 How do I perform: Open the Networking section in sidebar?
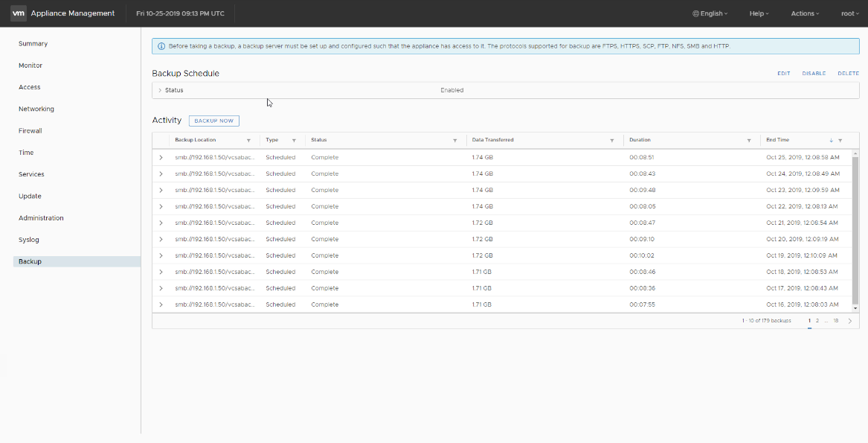tap(36, 109)
